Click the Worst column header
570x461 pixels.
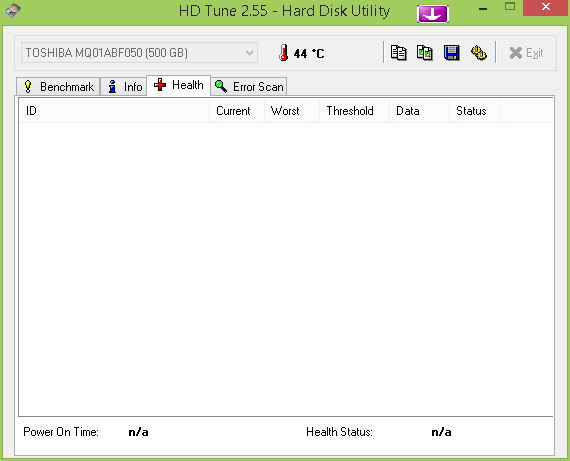pos(292,111)
